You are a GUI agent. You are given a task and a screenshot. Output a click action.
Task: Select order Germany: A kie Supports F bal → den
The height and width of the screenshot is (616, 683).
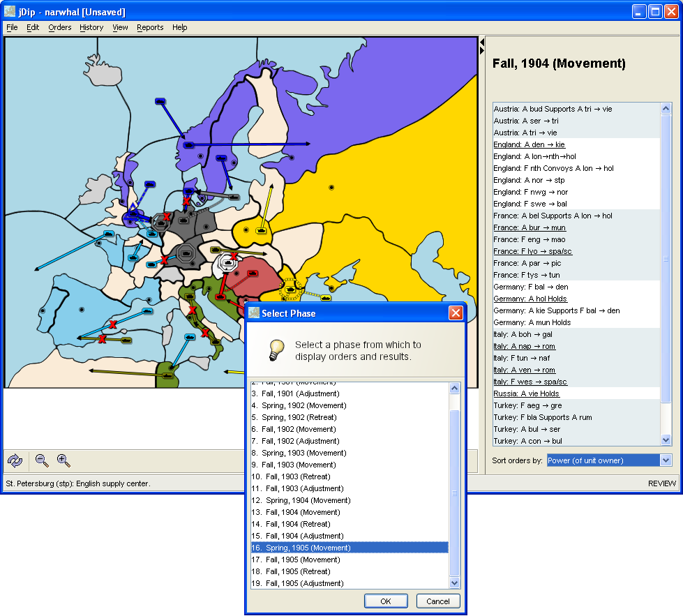click(577, 310)
